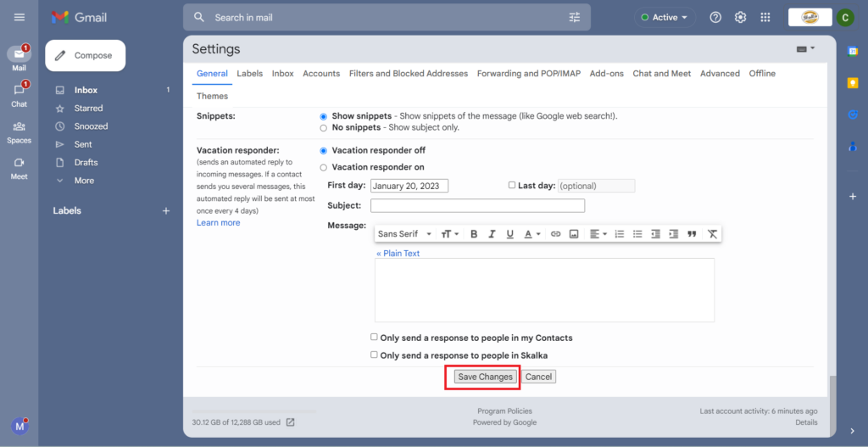Expand the More item in sidebar

tap(84, 181)
